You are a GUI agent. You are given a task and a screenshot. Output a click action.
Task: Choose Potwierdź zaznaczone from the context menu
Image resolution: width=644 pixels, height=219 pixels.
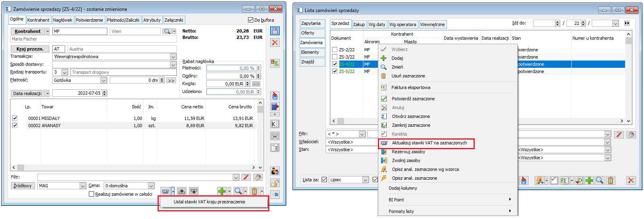(x=413, y=99)
